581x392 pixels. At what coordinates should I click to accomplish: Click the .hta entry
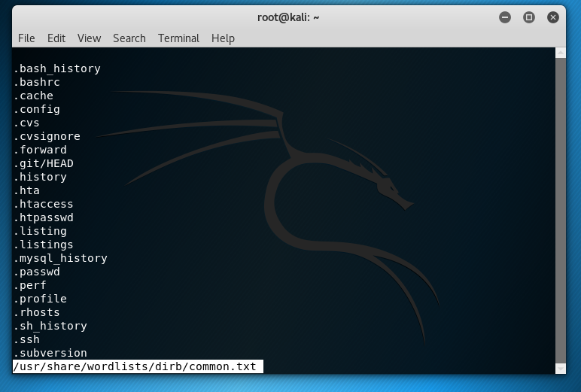coord(26,190)
